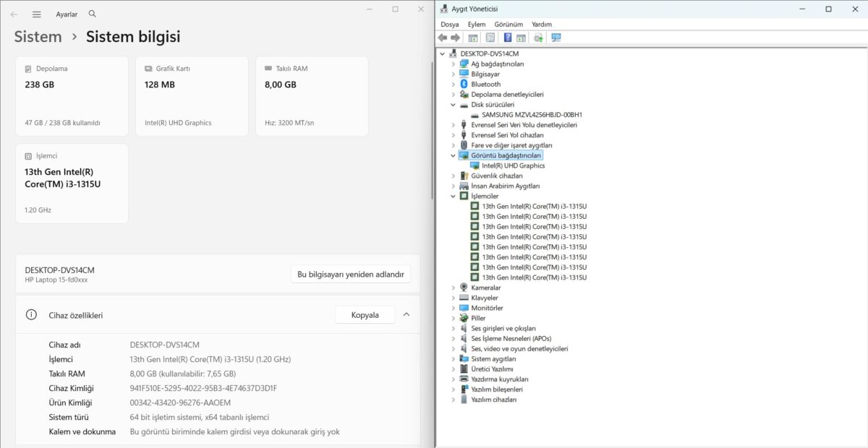Click the back arrow in Device Manager toolbar
This screenshot has height=448, width=868.
[x=443, y=38]
